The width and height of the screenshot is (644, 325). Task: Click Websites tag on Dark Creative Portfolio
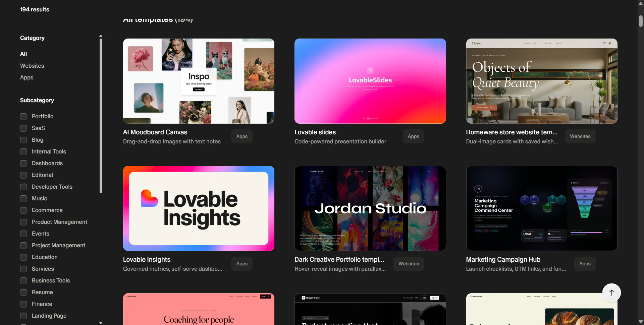(x=409, y=264)
